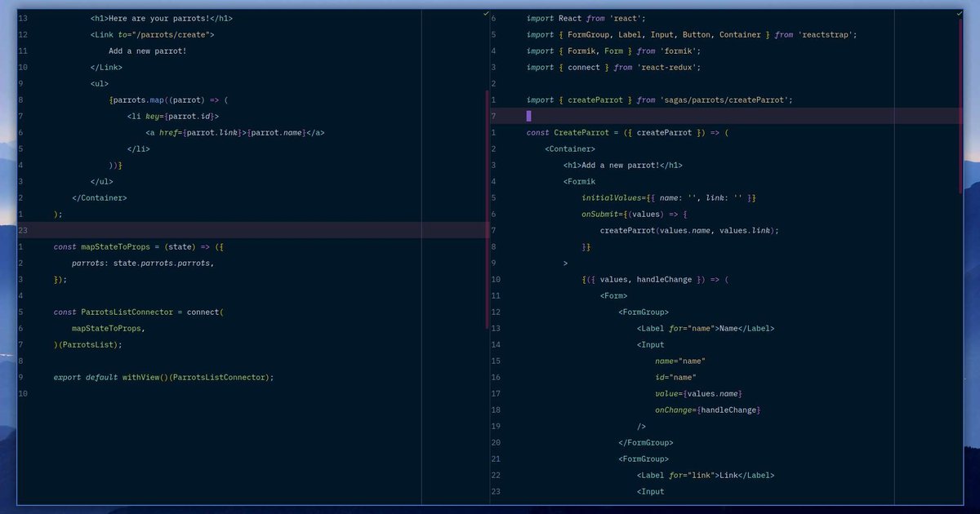Click <h1>Add a new parrot!</h1> in right pane
The width and height of the screenshot is (980, 514).
click(623, 165)
